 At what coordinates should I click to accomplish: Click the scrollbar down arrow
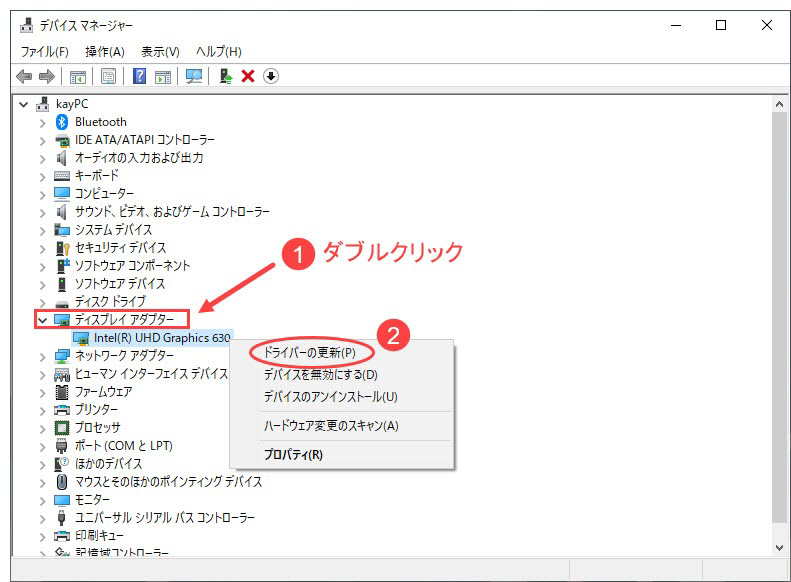pos(779,548)
